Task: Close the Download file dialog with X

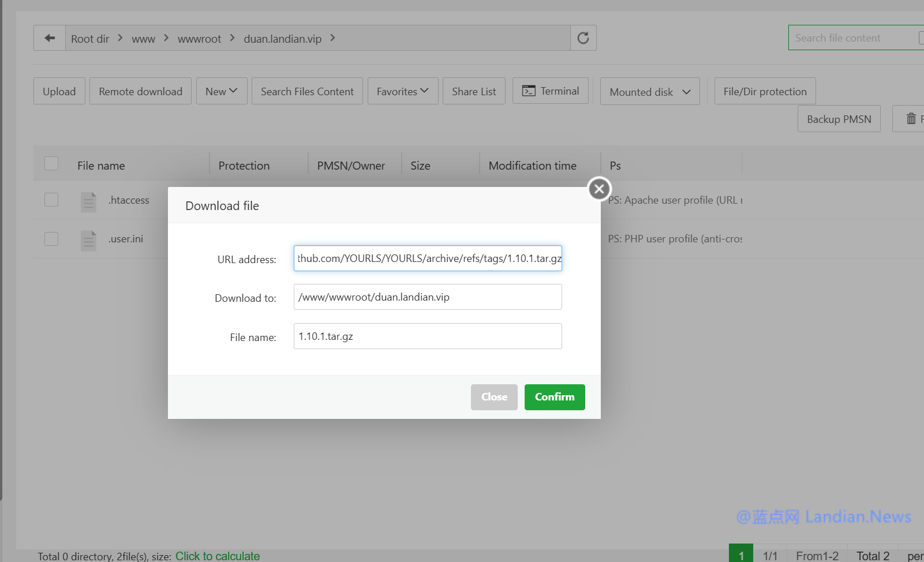Action: pyautogui.click(x=599, y=189)
